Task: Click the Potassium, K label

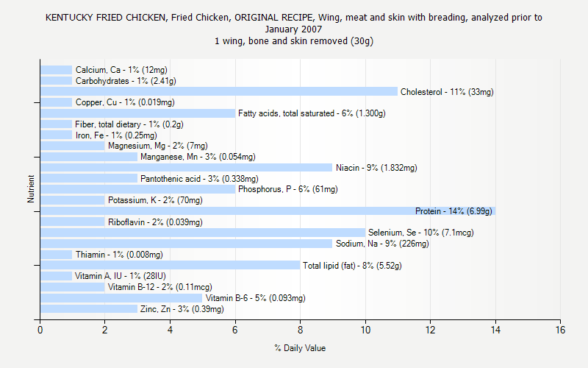Action: (x=154, y=200)
